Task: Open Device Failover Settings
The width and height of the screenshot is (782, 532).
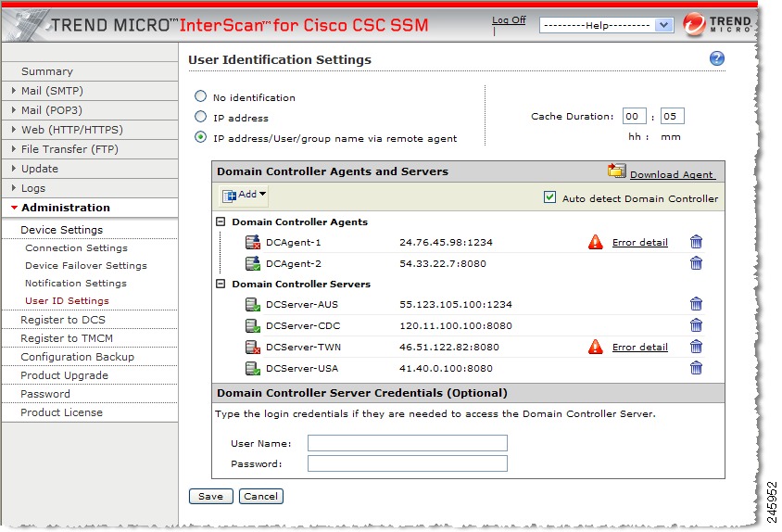Action: [86, 265]
